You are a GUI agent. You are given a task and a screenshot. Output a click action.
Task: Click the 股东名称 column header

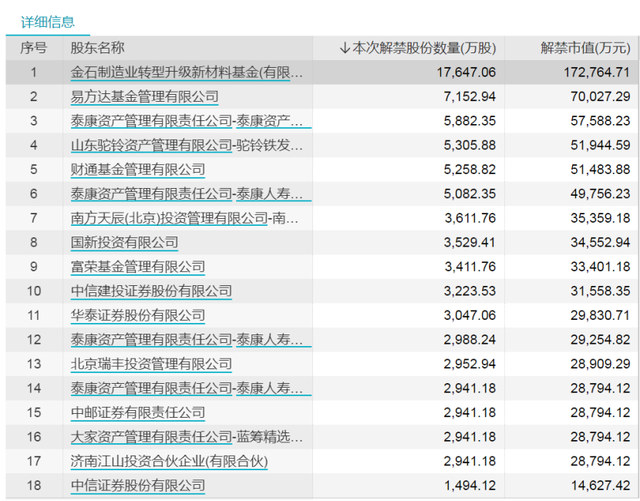(97, 48)
